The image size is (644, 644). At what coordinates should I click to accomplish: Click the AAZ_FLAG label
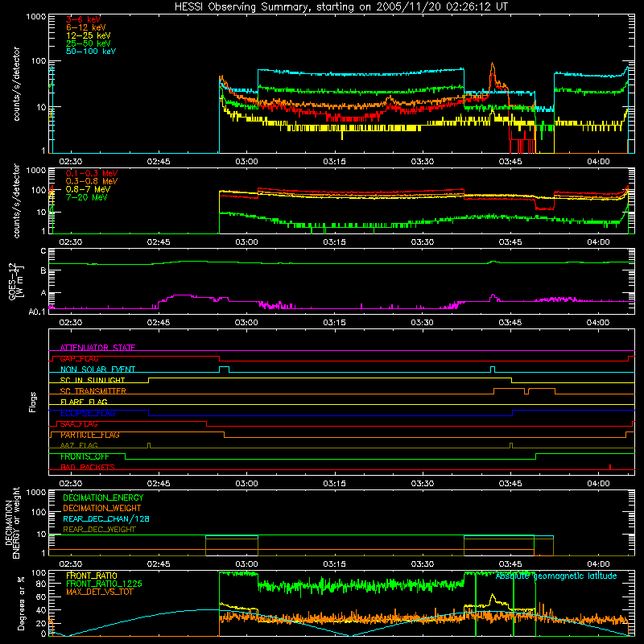pyautogui.click(x=79, y=445)
